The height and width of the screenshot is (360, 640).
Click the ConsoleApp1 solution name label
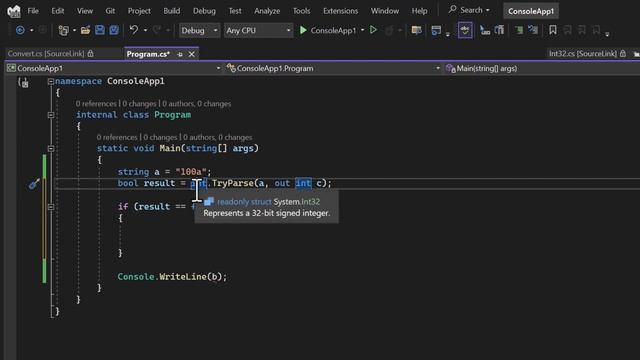click(x=531, y=11)
